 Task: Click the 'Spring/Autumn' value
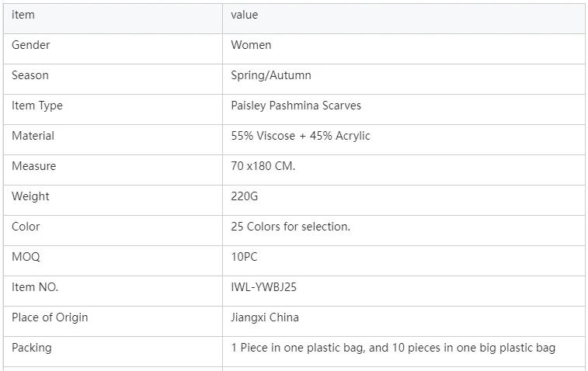270,75
